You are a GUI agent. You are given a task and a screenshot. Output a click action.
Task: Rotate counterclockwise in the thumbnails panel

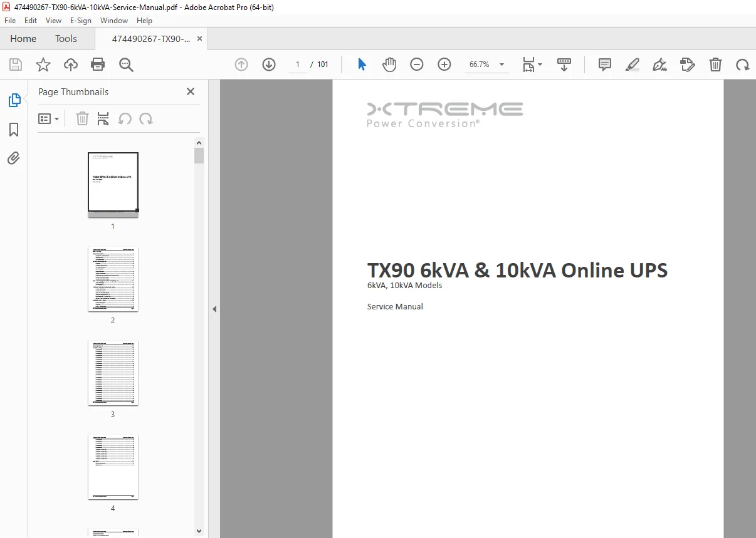point(125,118)
